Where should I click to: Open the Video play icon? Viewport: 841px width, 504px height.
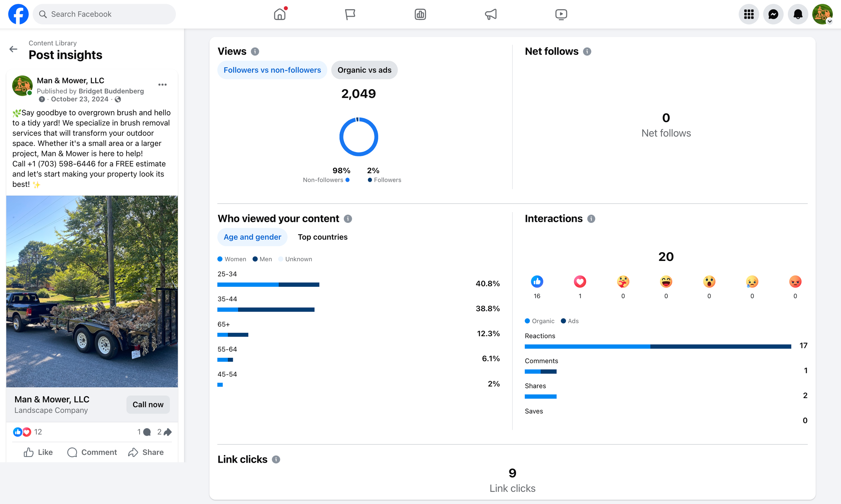(561, 14)
